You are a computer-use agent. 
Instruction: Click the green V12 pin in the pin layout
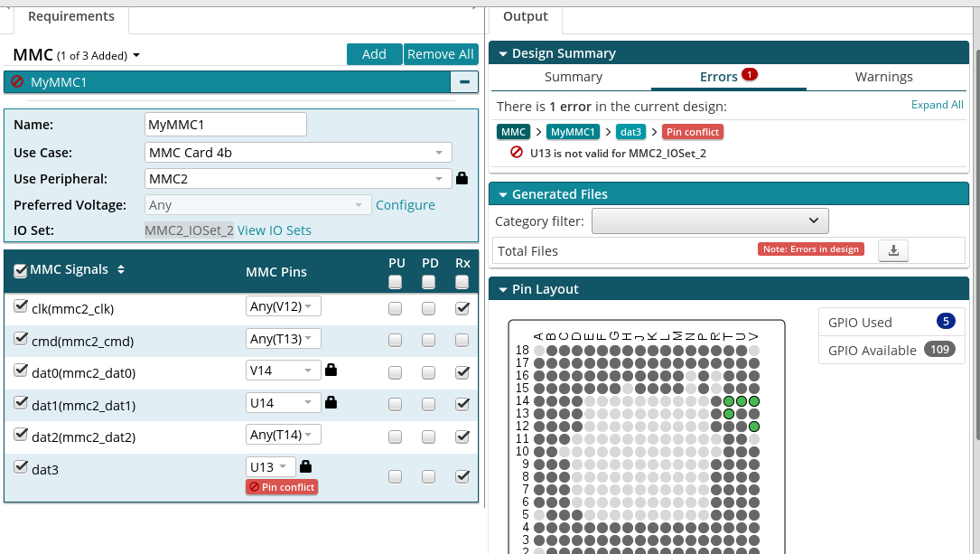point(754,427)
